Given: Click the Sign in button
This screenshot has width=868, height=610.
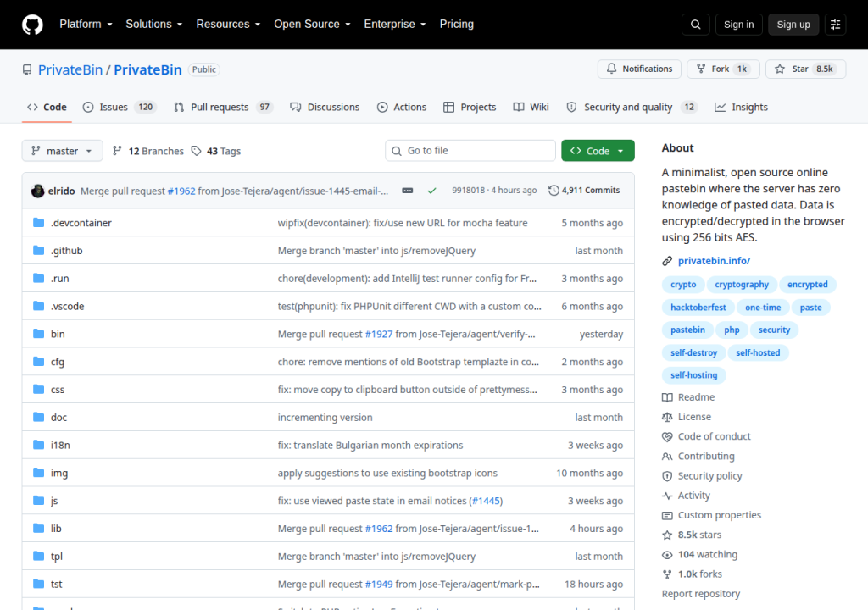Looking at the screenshot, I should pos(738,25).
